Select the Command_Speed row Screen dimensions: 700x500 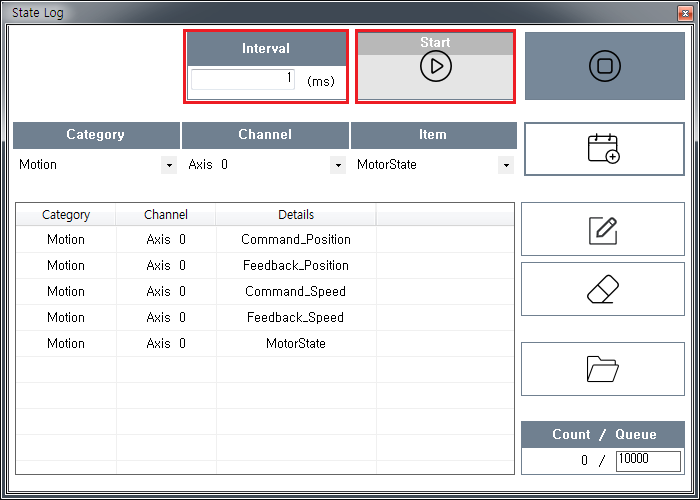click(295, 292)
